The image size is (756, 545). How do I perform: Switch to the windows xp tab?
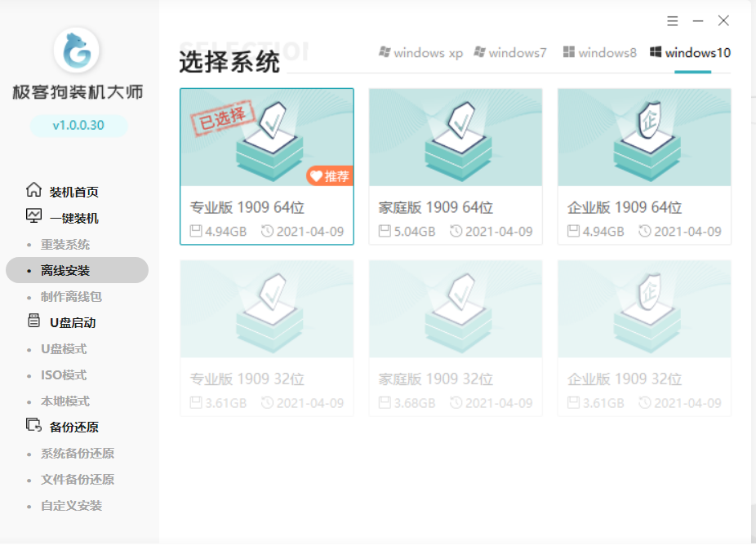[x=420, y=52]
